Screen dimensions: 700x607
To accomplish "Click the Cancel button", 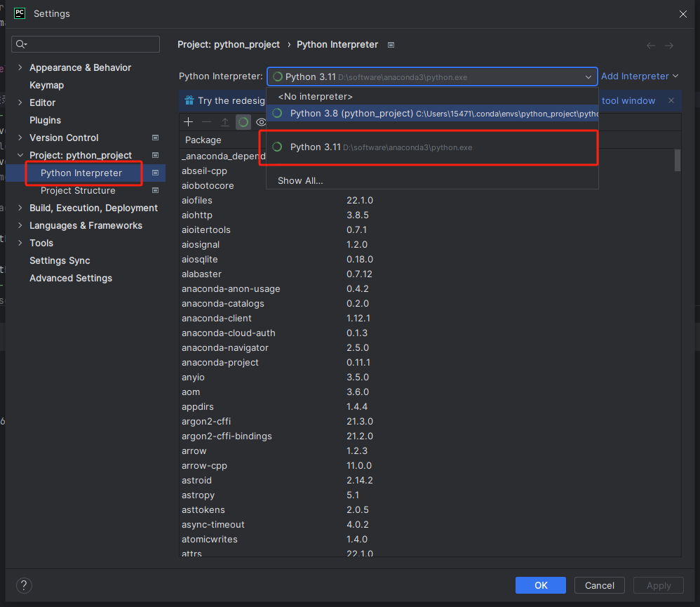I will (x=599, y=585).
